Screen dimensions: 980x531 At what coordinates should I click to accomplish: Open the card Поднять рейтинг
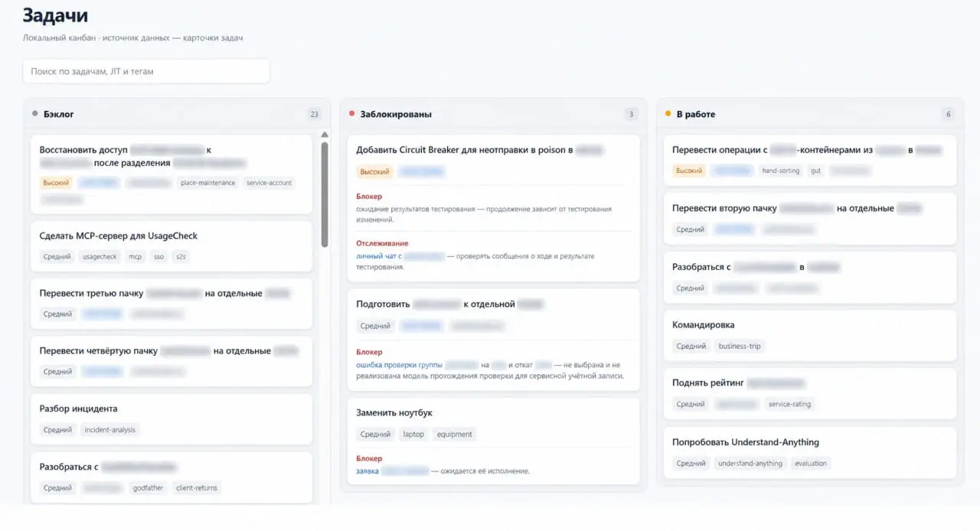810,393
